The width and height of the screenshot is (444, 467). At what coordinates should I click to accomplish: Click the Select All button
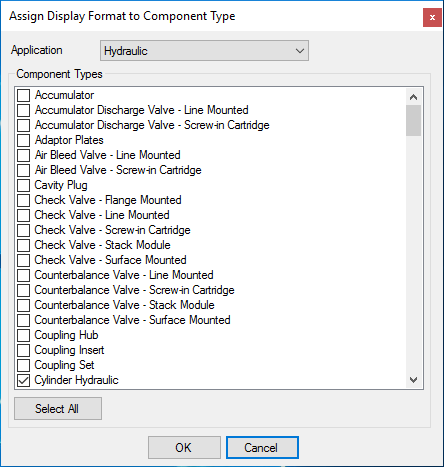pyautogui.click(x=58, y=408)
